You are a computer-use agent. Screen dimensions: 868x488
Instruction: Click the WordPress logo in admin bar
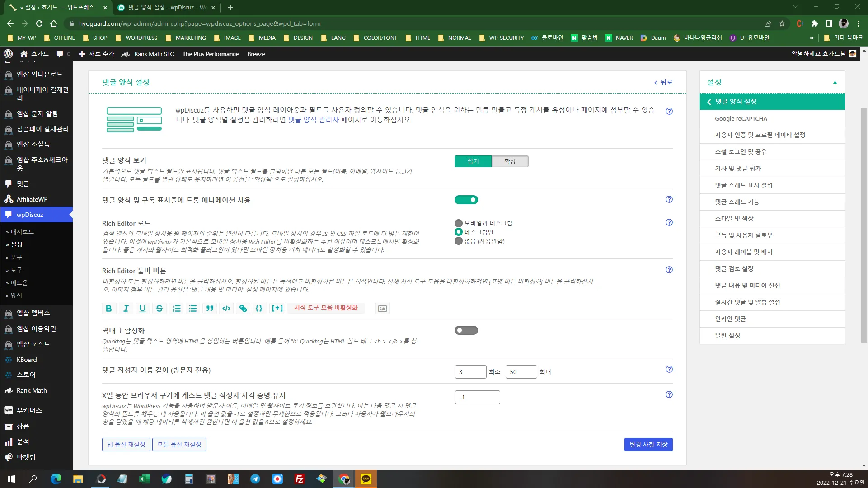pos(8,54)
